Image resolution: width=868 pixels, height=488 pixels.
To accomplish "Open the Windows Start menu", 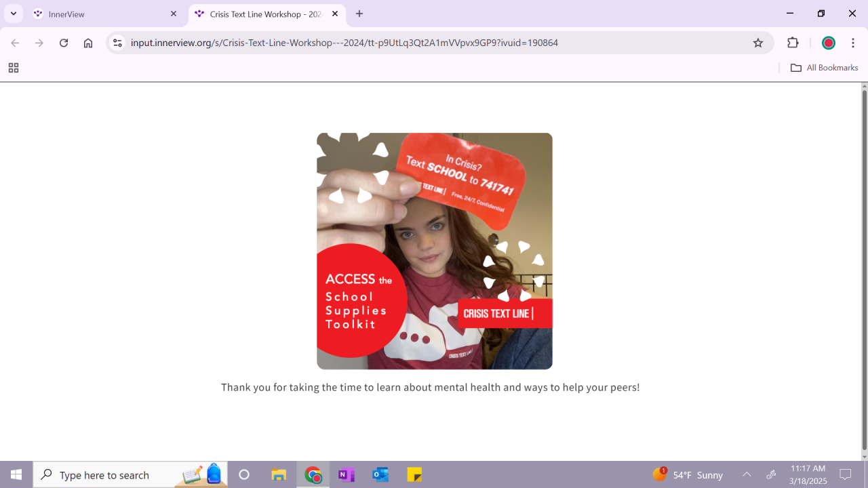I will tap(16, 474).
